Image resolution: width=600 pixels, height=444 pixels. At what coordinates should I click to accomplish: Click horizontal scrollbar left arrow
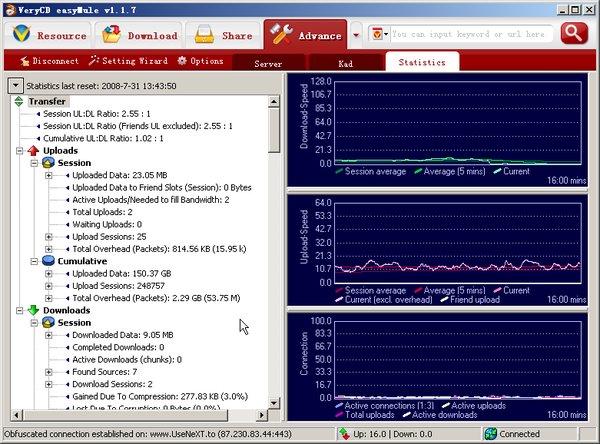click(16, 415)
